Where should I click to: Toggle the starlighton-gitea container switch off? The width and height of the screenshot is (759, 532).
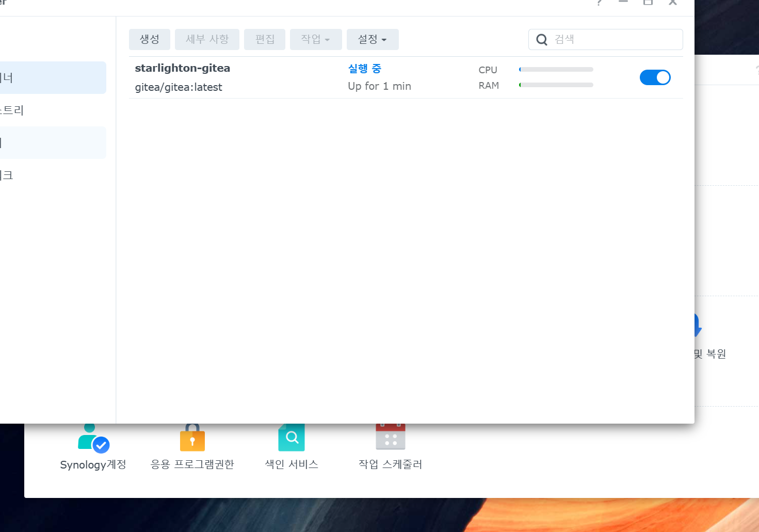[655, 77]
